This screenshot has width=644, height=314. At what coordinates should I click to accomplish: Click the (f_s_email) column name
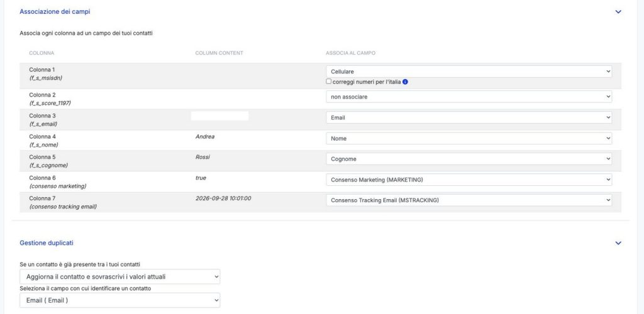coord(43,124)
